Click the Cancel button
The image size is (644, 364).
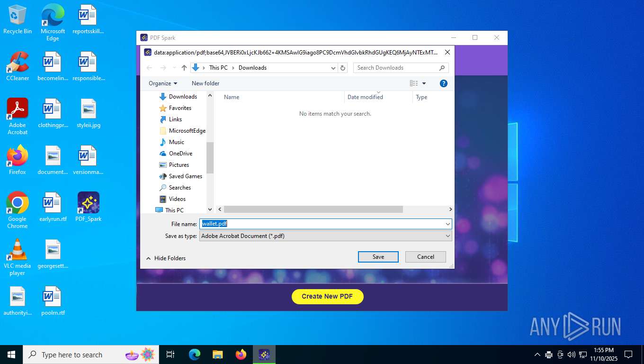coord(426,257)
